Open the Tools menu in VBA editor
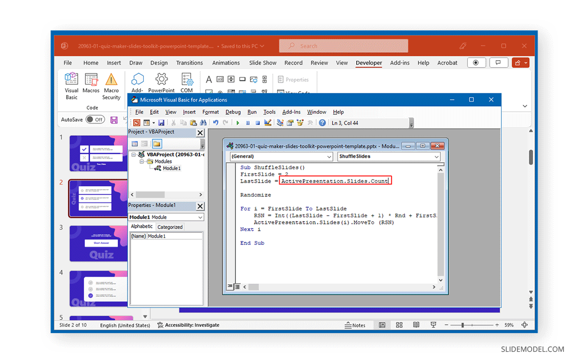Screen dimensions: 588x364 tap(269, 112)
